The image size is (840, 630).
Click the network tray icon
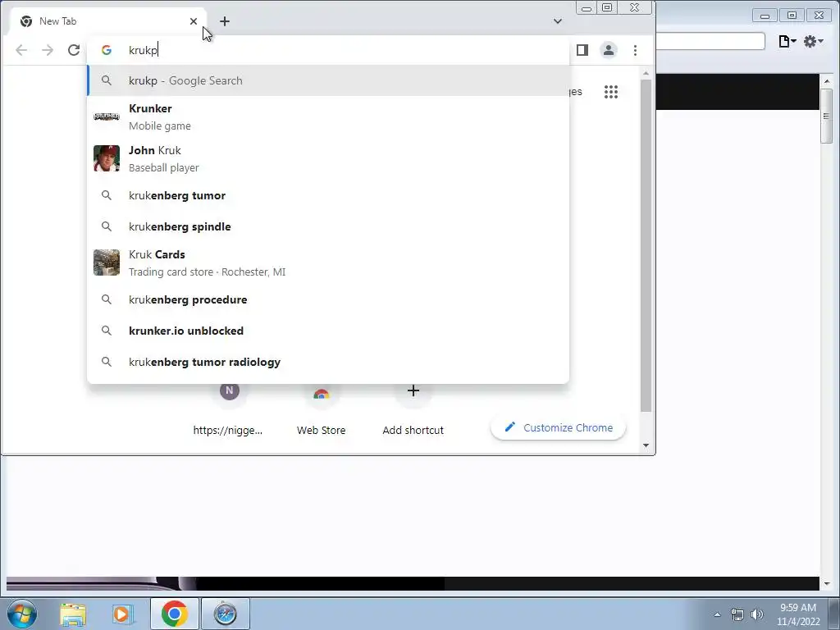737,614
